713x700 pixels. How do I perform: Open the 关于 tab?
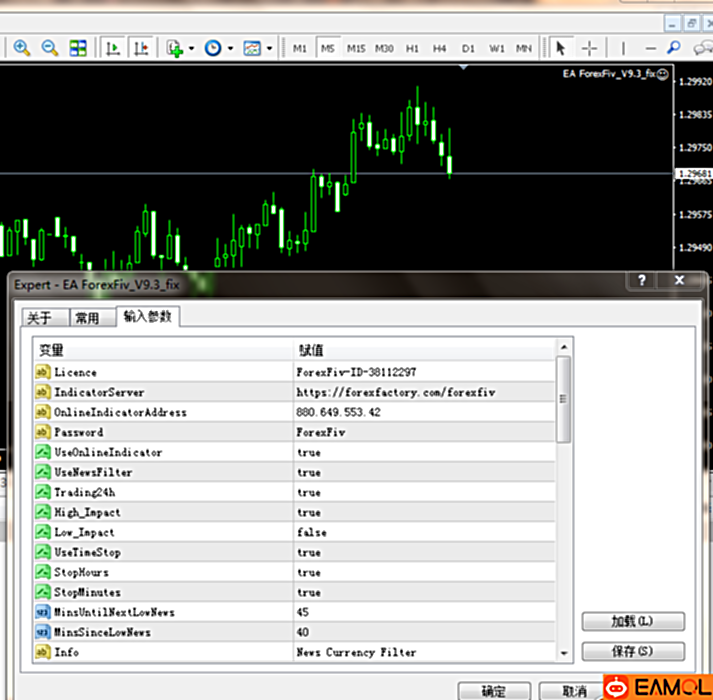(x=39, y=318)
